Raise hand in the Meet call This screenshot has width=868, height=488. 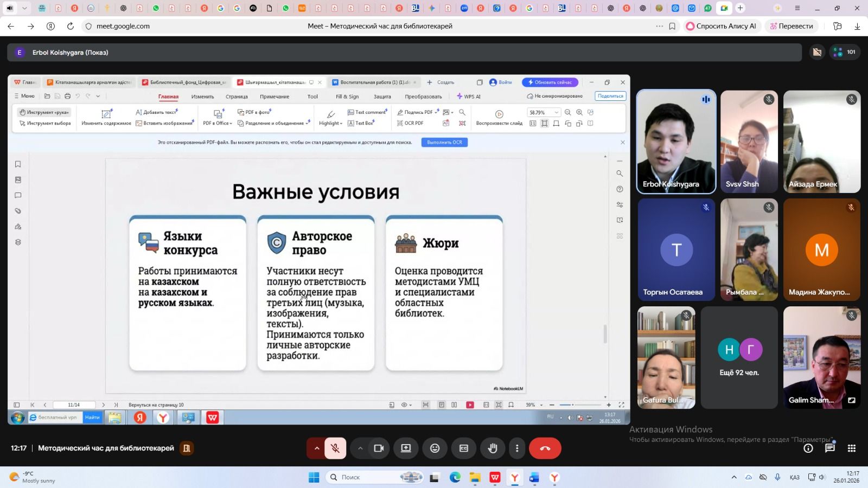click(x=493, y=448)
